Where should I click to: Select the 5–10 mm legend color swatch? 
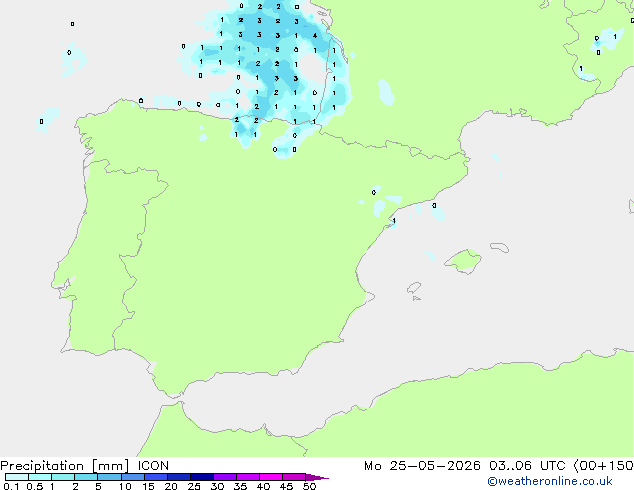click(x=109, y=477)
